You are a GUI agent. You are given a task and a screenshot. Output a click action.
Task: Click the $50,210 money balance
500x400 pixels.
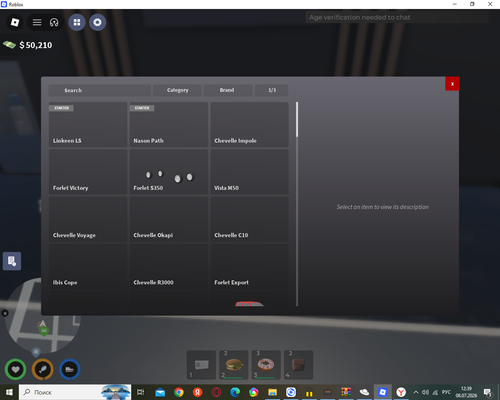pos(36,45)
